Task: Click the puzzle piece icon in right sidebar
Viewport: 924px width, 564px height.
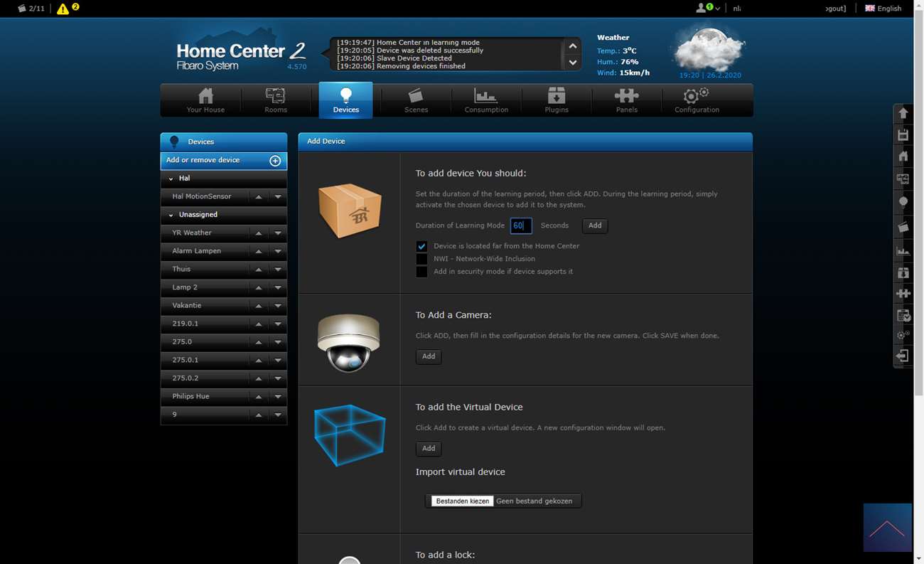Action: click(903, 293)
